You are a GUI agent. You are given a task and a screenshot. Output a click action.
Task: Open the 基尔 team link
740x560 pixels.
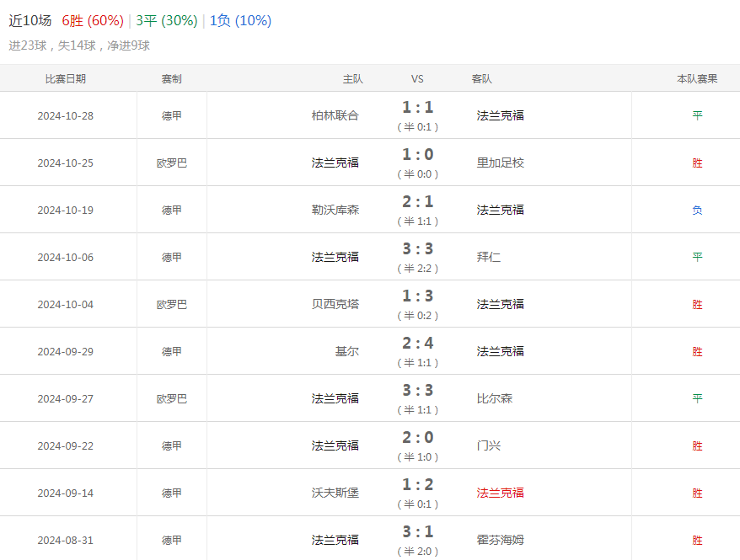(x=347, y=351)
